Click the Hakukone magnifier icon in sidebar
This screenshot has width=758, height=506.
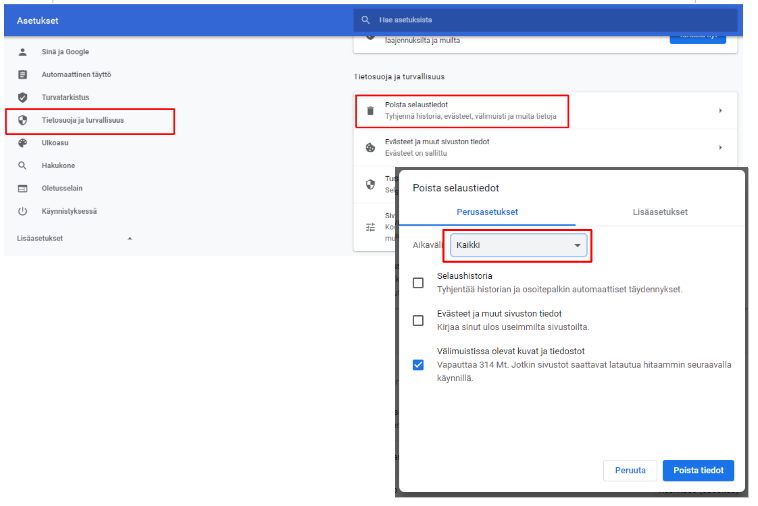23,166
